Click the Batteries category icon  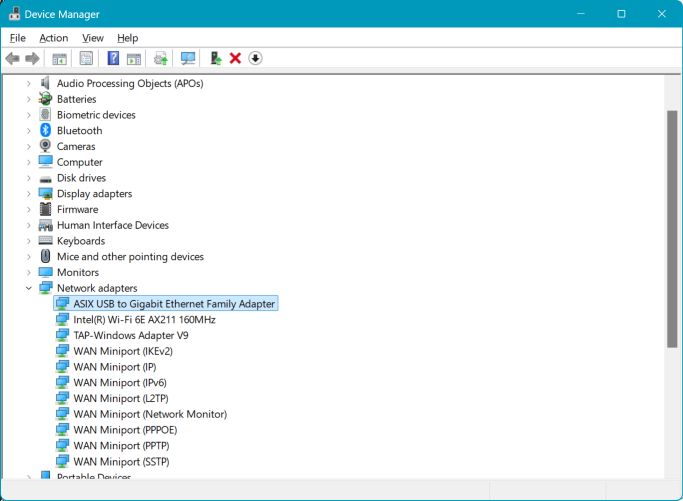click(45, 99)
